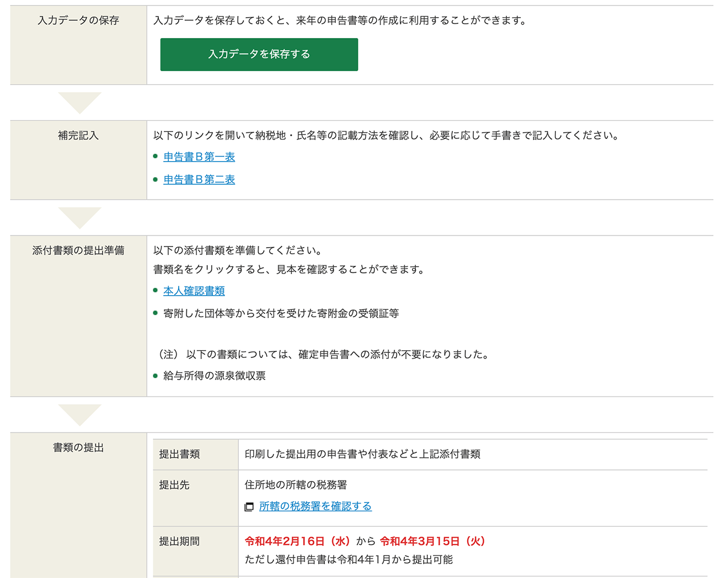Click the external window icon beside 税務署 link
The height and width of the screenshot is (578, 728).
[248, 506]
